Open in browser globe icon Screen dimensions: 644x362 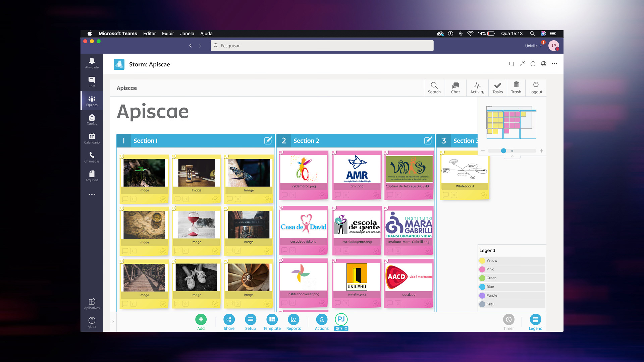(544, 64)
